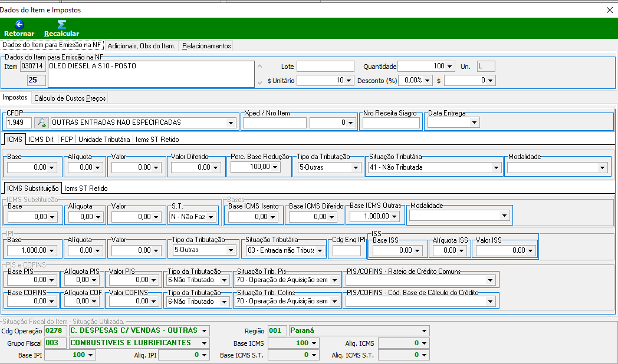The height and width of the screenshot is (364, 618).
Task: Expand ICMS Situação Tributária dropdown
Action: pyautogui.click(x=496, y=168)
